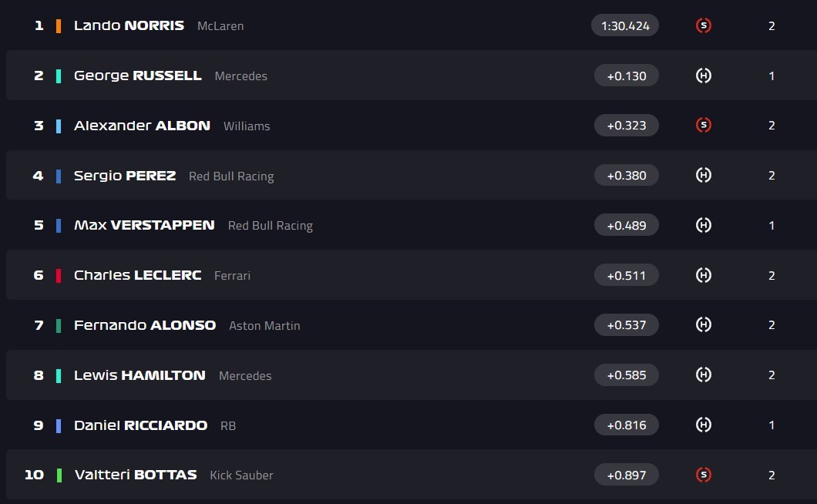Click Alexander Albon's soft tyre icon
The image size is (817, 504).
click(703, 125)
